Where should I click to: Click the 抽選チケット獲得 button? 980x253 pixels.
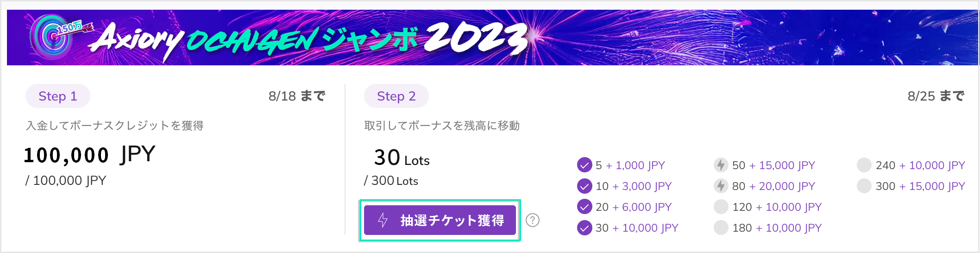440,220
